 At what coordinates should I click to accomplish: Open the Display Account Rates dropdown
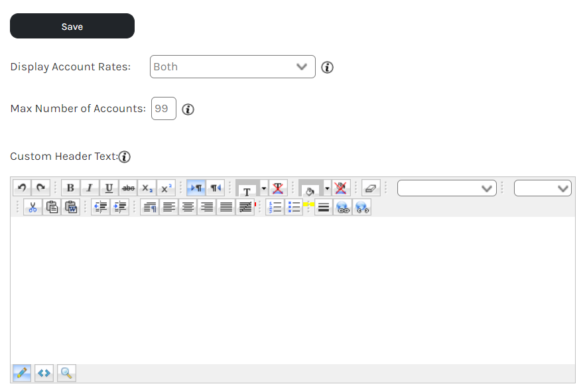tap(232, 67)
